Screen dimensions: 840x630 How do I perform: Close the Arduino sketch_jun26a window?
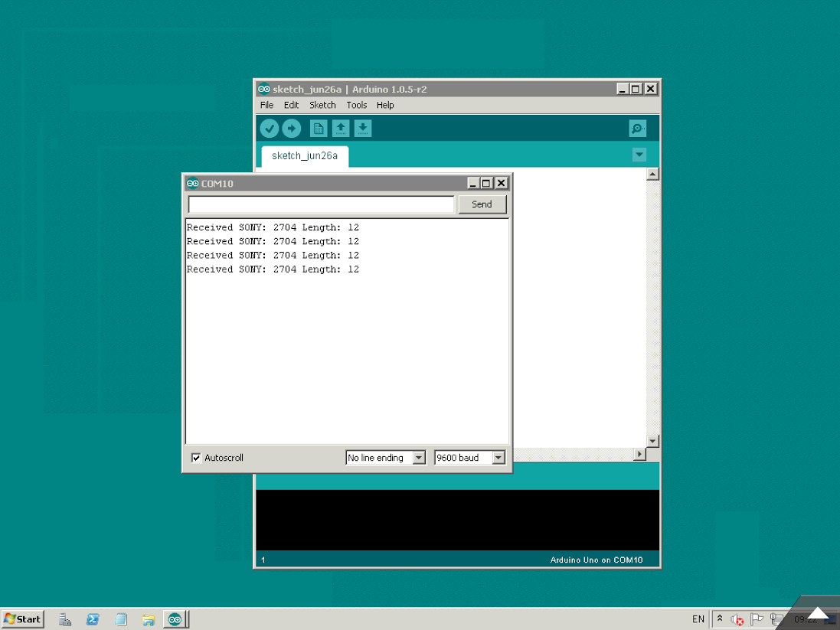pyautogui.click(x=650, y=89)
